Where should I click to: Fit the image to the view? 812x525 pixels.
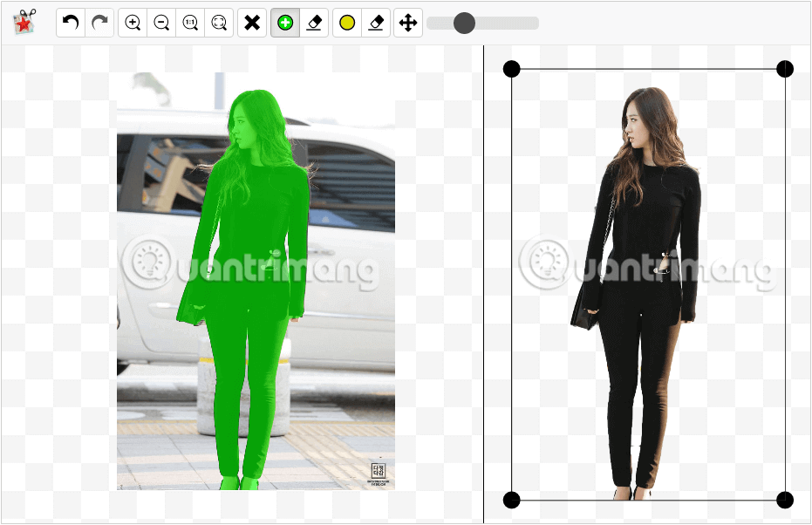point(219,23)
